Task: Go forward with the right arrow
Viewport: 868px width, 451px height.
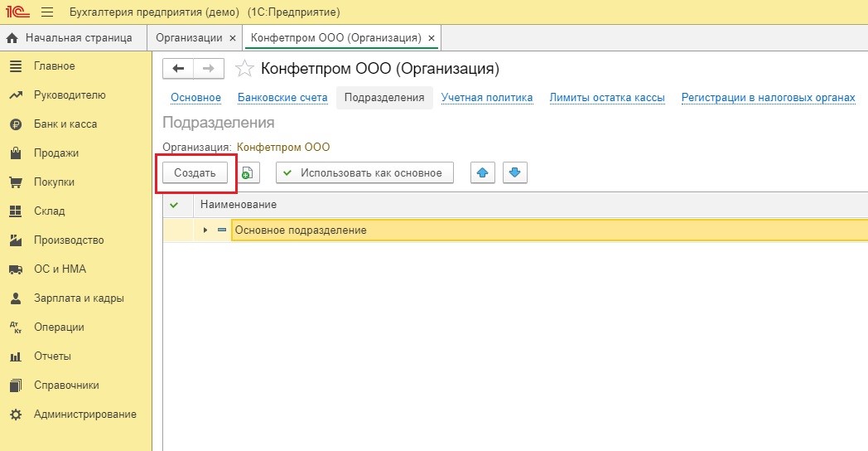Action: 208,69
